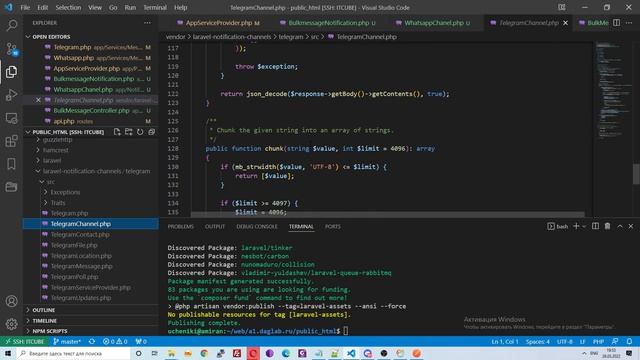
Task: Split the terminal panel
Action: pyautogui.click(x=596, y=226)
